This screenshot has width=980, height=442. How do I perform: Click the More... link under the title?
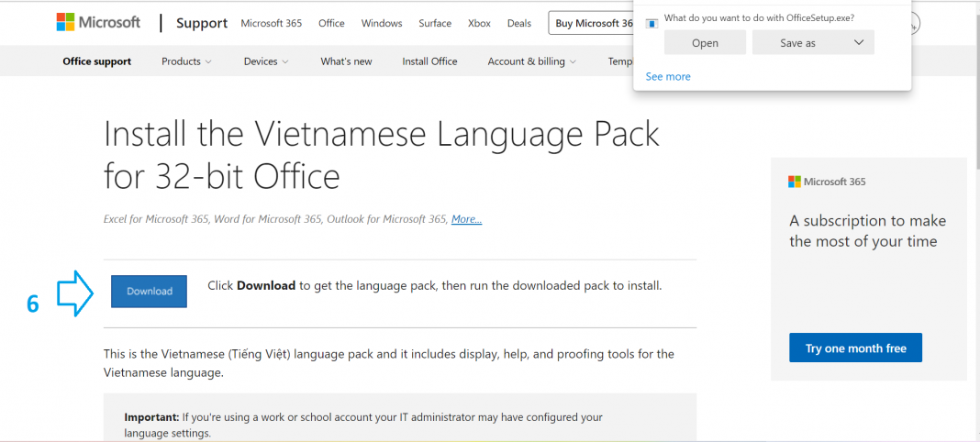tap(466, 219)
